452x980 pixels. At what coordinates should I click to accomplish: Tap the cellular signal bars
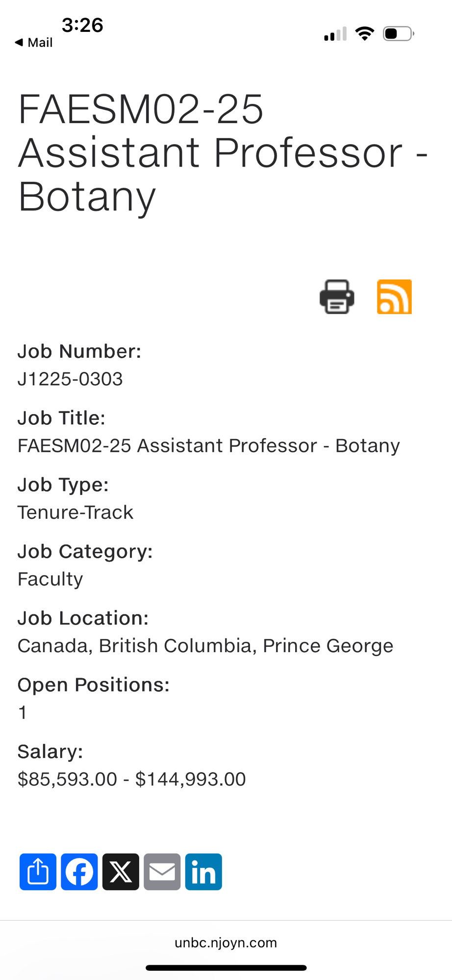click(x=335, y=34)
